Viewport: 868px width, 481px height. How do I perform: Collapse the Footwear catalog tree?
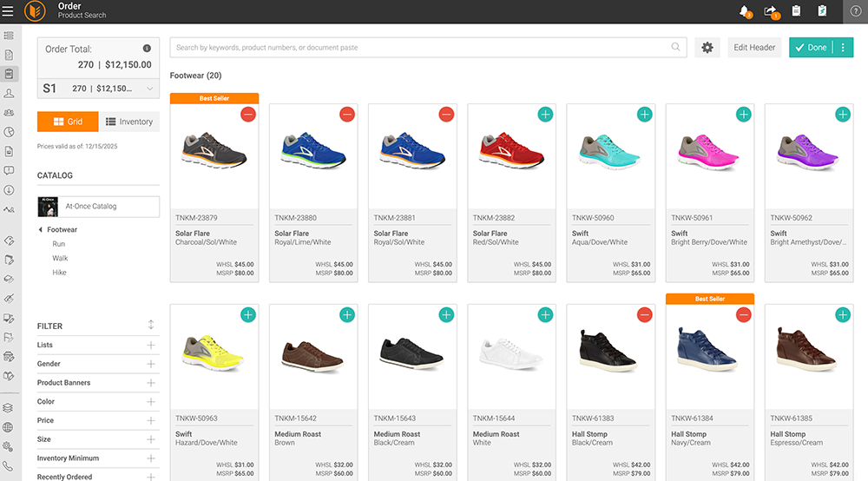pos(41,230)
